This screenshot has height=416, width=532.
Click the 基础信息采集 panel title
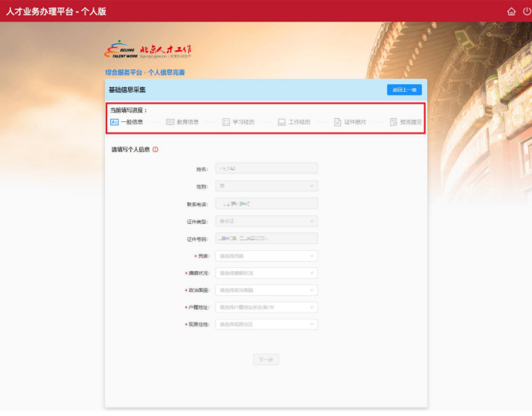point(127,90)
